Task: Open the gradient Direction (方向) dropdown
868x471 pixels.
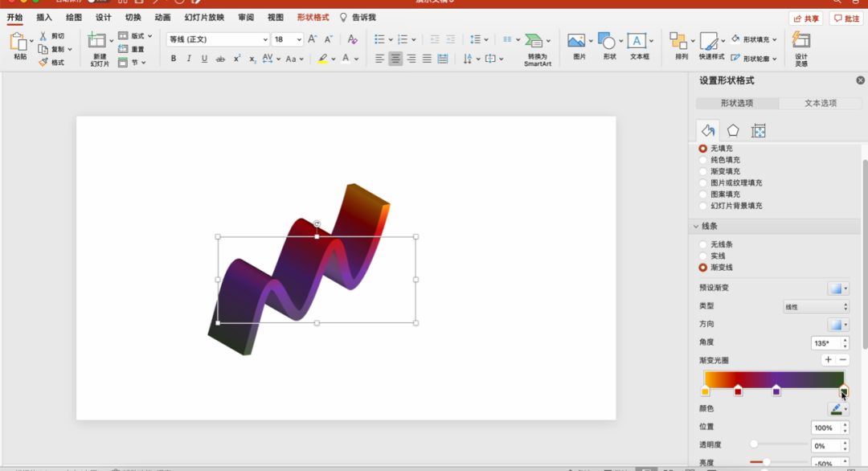Action: (x=838, y=325)
